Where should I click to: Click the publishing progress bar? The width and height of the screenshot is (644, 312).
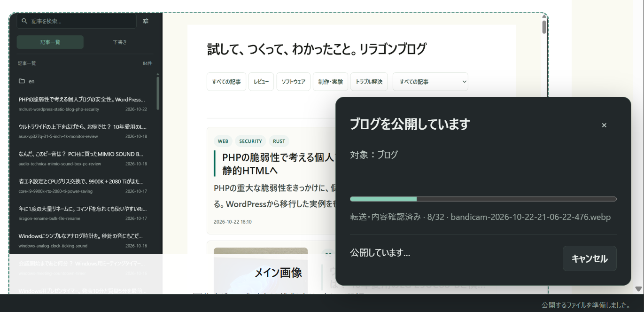[483, 199]
